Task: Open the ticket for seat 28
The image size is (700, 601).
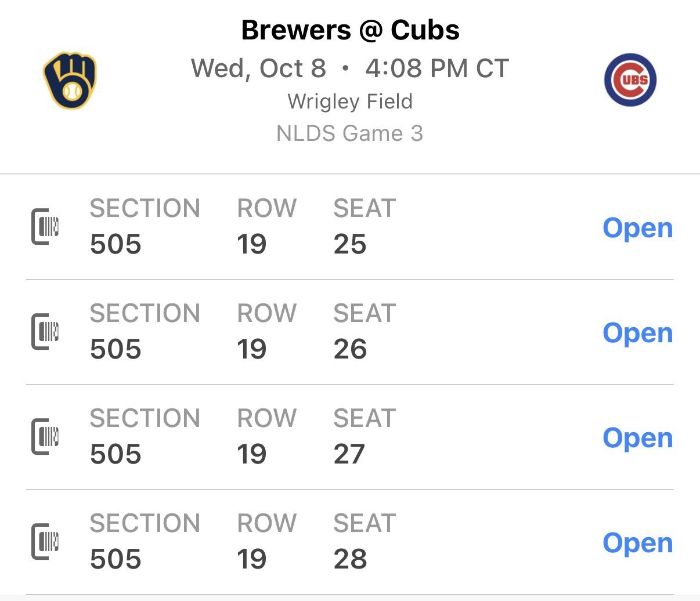Action: (637, 543)
